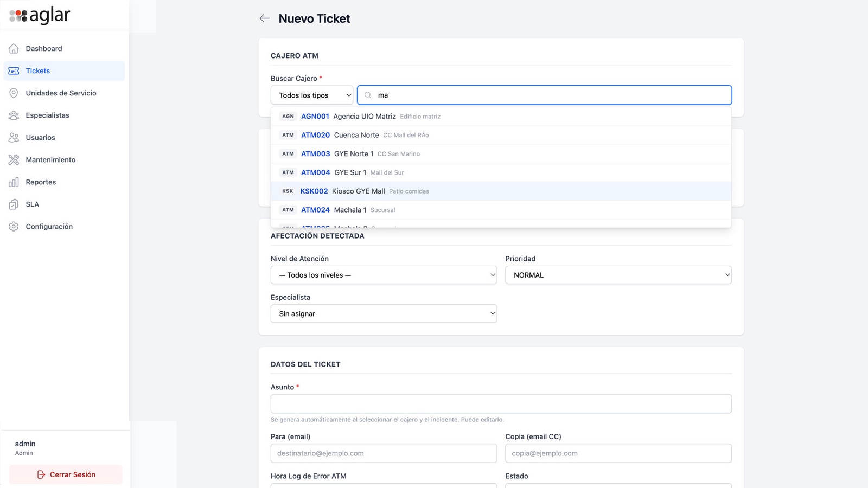Open the Prioridad NORMAL dropdown
This screenshot has width=868, height=488.
coord(618,275)
